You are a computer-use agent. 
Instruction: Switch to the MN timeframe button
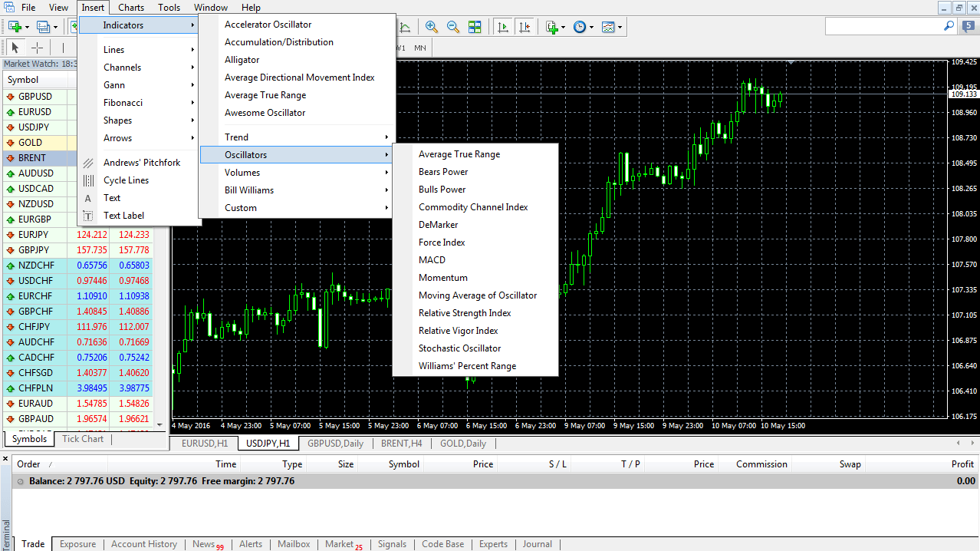[x=420, y=48]
